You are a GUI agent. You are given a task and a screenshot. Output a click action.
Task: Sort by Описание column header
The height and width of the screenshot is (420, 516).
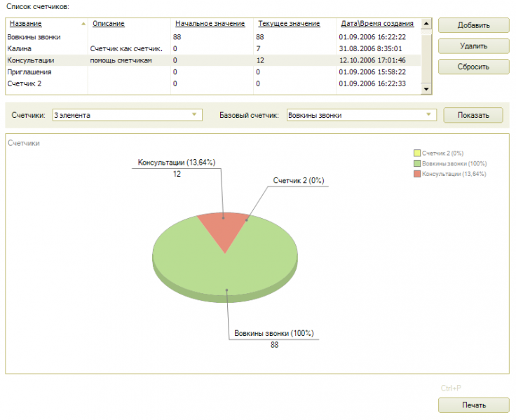pyautogui.click(x=109, y=24)
